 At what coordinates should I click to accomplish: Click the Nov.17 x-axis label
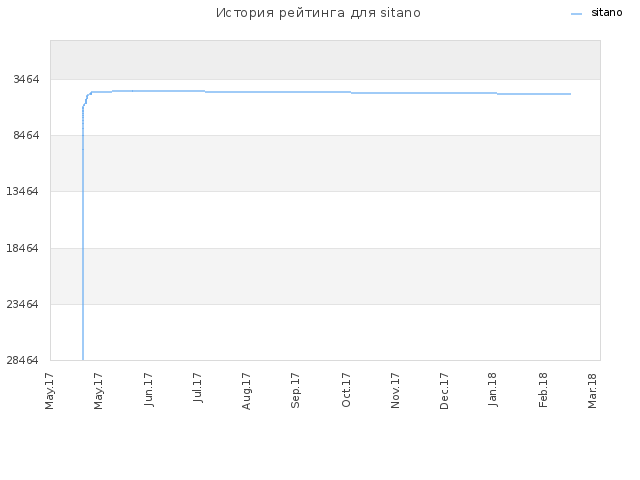395,391
